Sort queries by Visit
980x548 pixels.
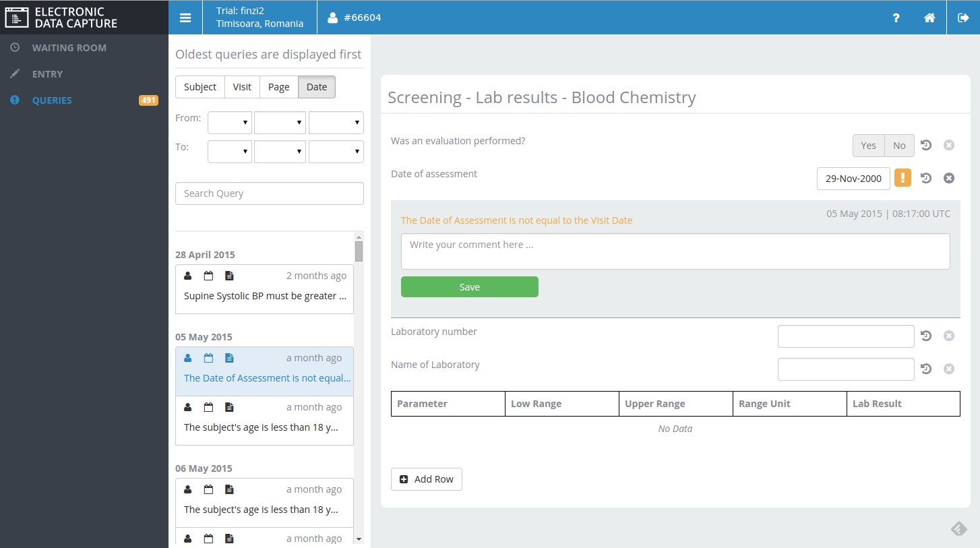(x=242, y=87)
